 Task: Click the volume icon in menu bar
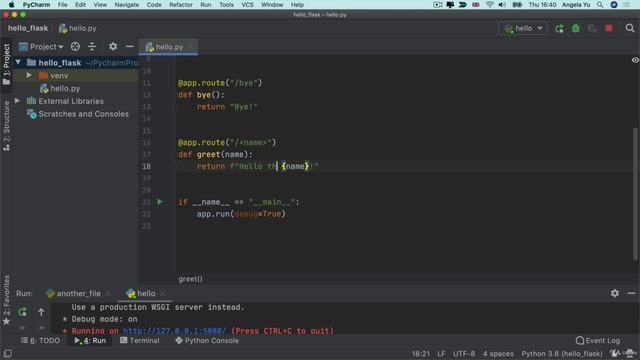click(502, 5)
